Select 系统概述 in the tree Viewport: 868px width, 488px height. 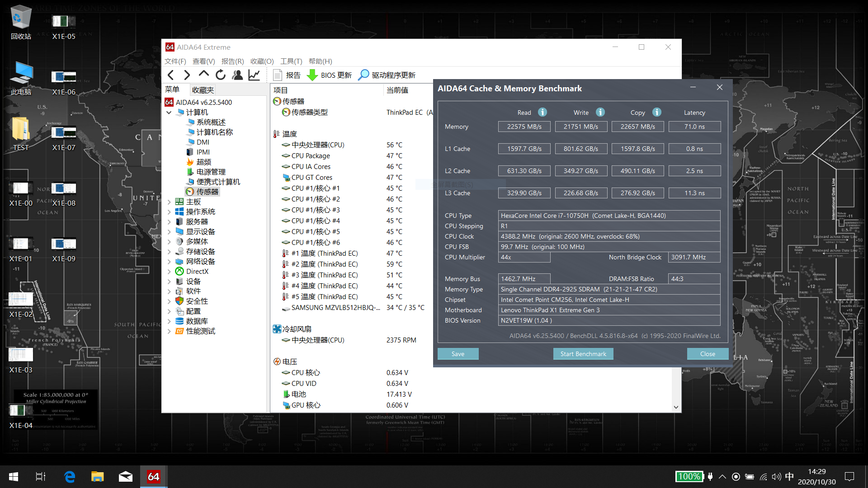tap(211, 122)
